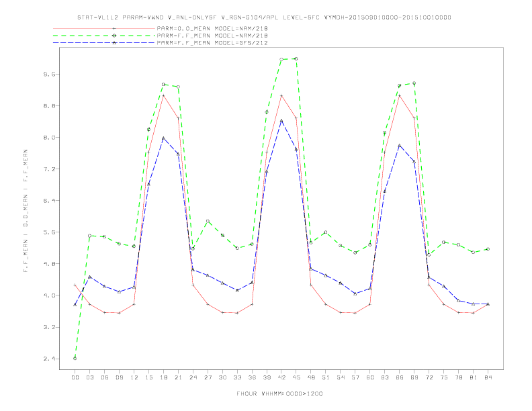This screenshot has height=411, width=532.
Task: Click y-axis tick label 2.4
Action: tap(49, 359)
